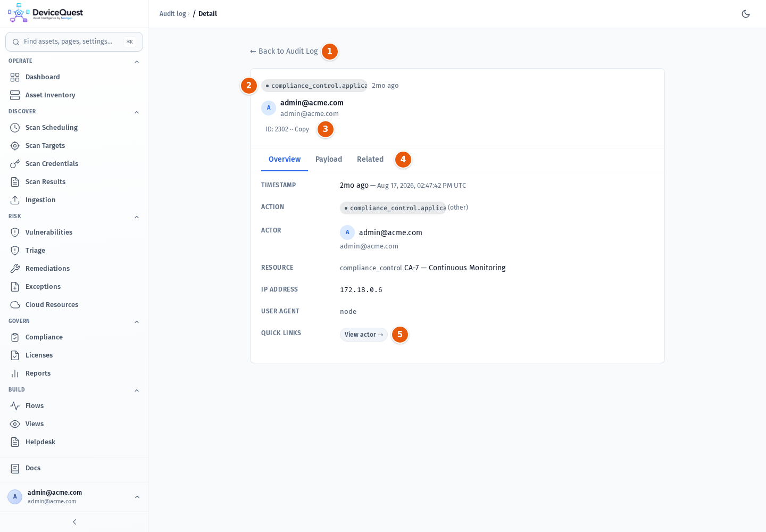Collapse the Govern section
Screen dimensions: 766x532
[x=137, y=322]
